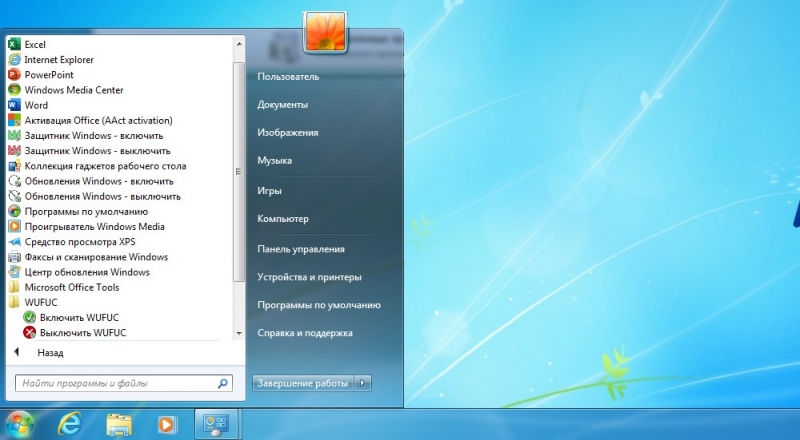This screenshot has width=800, height=440.
Task: Open Коллекция гаджетов рабочего стола icon
Action: 14,166
